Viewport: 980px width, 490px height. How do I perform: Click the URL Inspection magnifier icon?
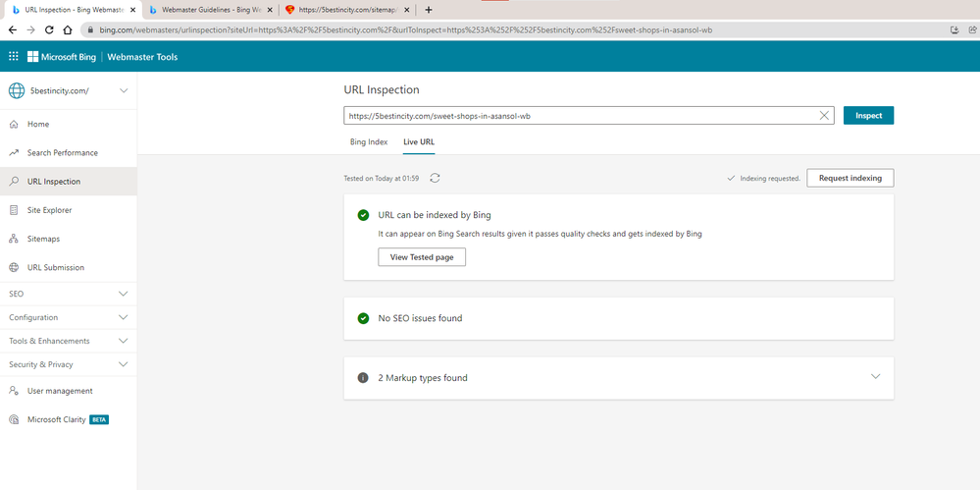point(14,182)
